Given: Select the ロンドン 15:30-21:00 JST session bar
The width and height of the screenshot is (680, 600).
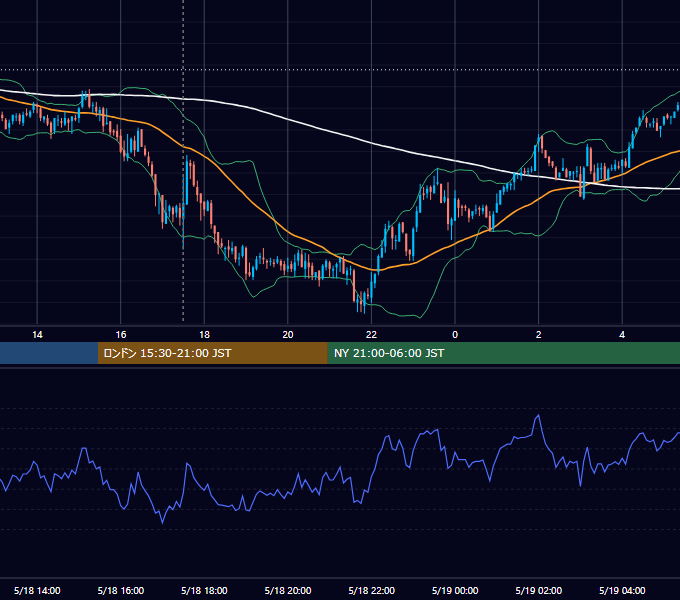Looking at the screenshot, I should pyautogui.click(x=212, y=353).
